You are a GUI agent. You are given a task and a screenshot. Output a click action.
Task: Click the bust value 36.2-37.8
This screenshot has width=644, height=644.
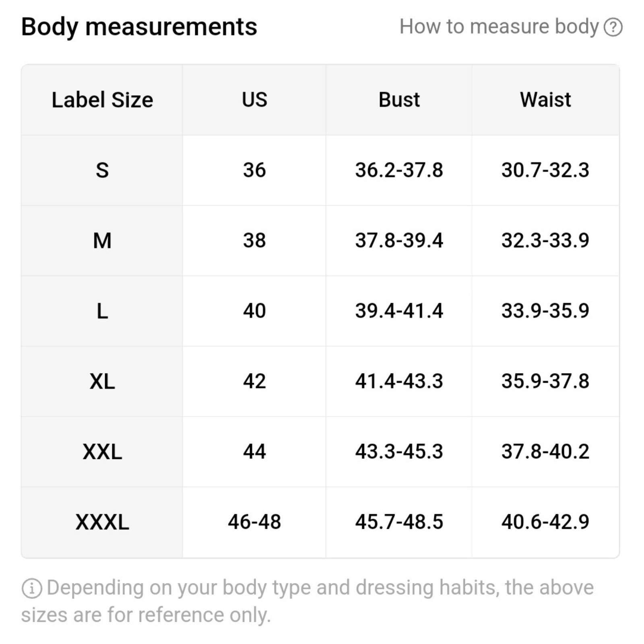pos(399,170)
